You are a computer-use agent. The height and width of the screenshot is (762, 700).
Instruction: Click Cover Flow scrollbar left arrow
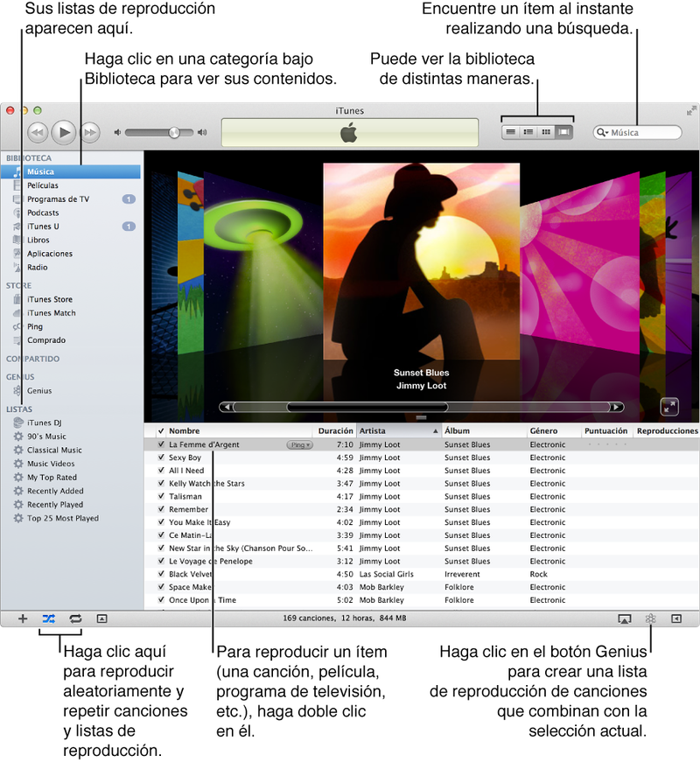[226, 407]
